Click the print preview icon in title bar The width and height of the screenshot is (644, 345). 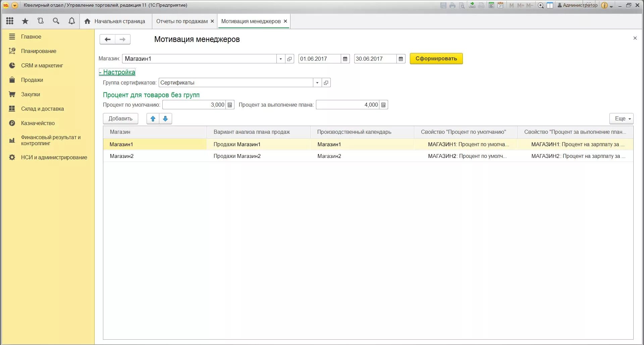click(462, 5)
